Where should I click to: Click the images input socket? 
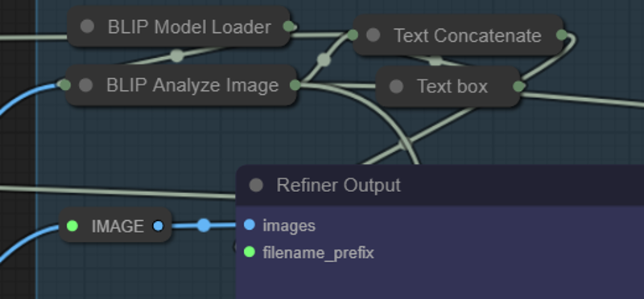pos(250,224)
